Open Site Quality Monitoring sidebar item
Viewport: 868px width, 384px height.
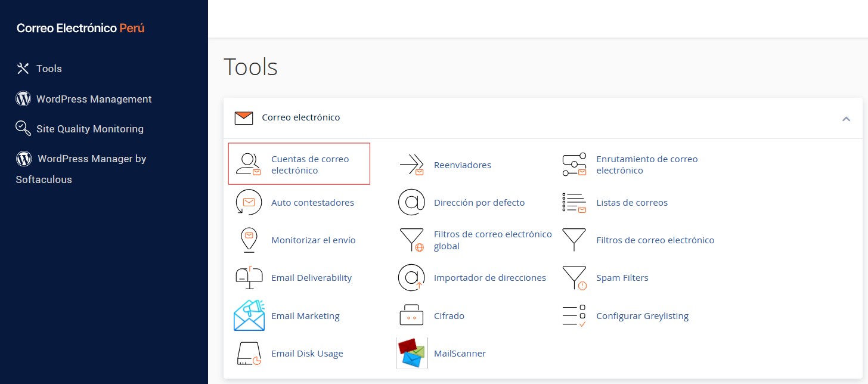(89, 129)
